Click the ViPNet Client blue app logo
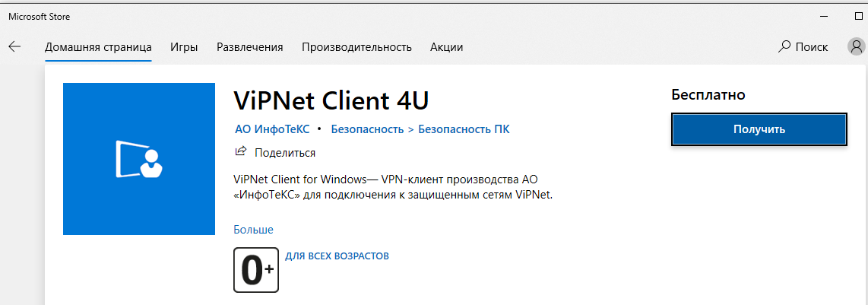868x305 pixels. tap(139, 159)
